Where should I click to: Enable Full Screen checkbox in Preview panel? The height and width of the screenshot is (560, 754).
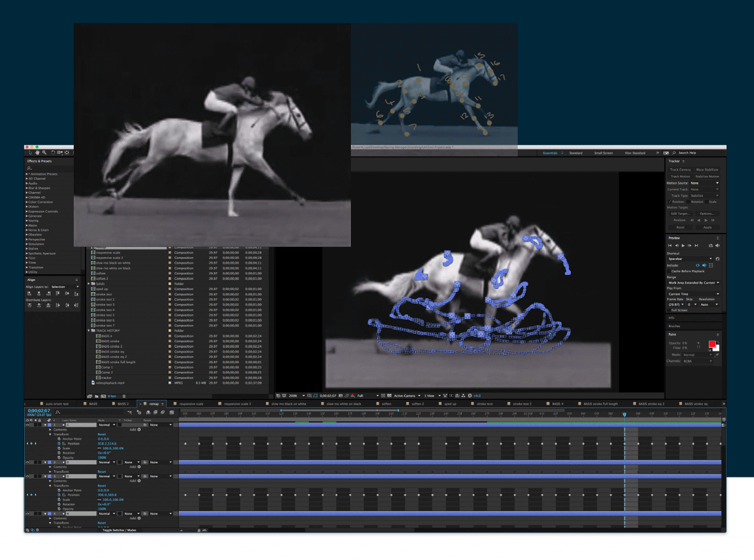[669, 310]
